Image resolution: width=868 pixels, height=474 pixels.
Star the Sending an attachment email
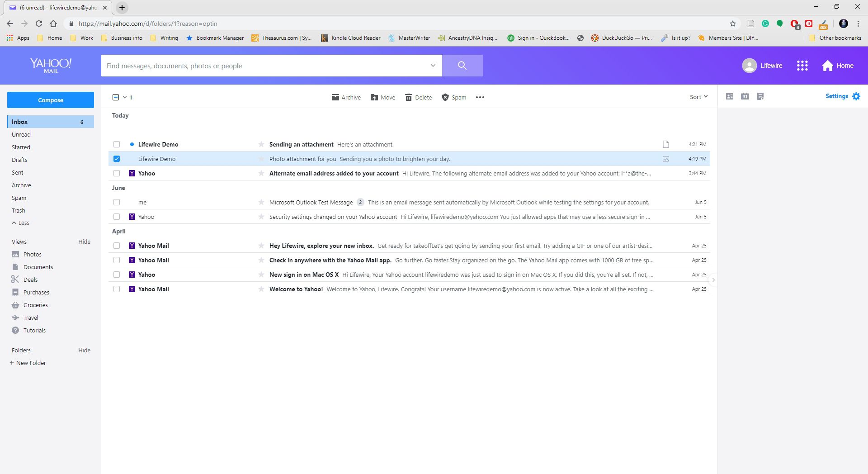pos(261,144)
